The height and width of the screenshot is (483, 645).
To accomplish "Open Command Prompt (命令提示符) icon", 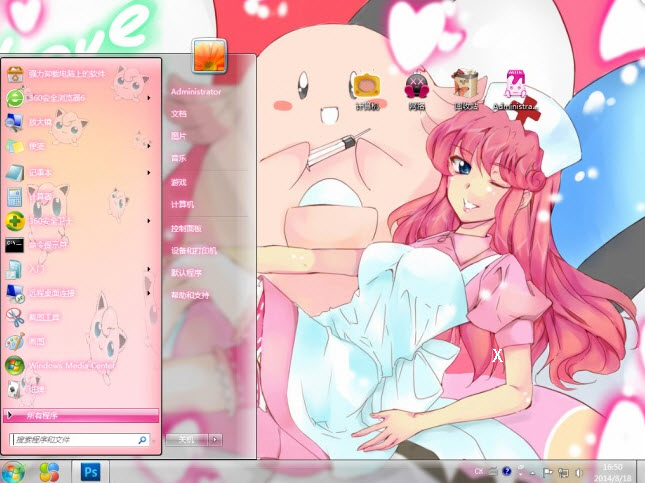I will pos(14,245).
